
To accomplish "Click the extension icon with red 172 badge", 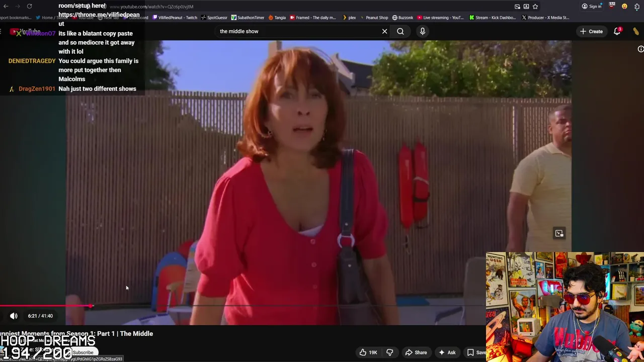I will pos(612,6).
